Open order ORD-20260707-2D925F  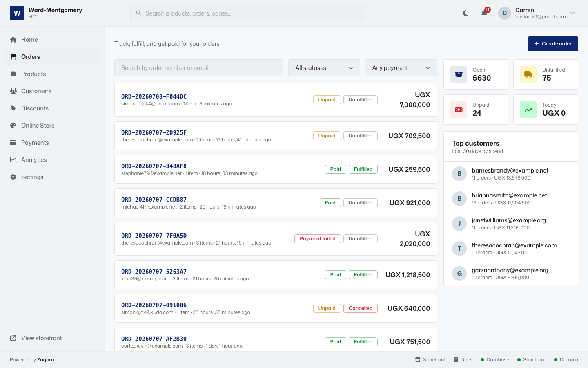pyautogui.click(x=154, y=132)
